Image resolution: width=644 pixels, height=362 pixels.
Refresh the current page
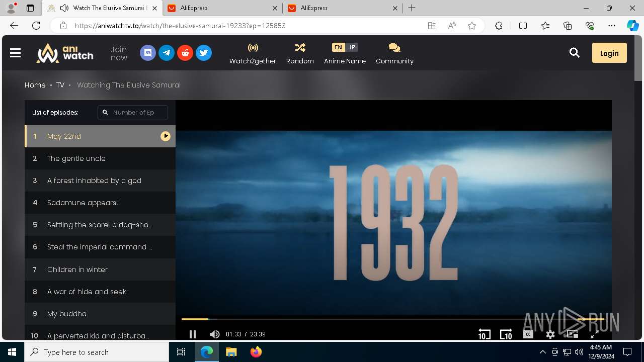click(x=36, y=26)
